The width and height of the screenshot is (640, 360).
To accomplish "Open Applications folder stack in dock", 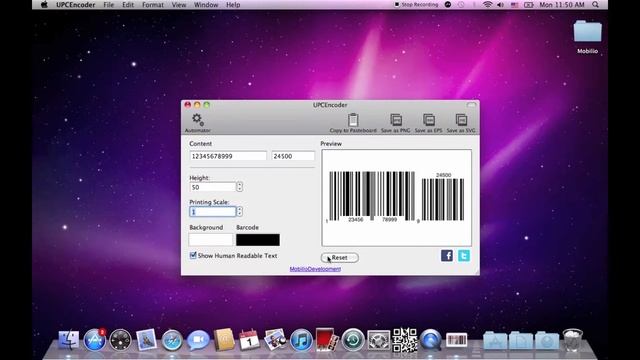I will (495, 340).
